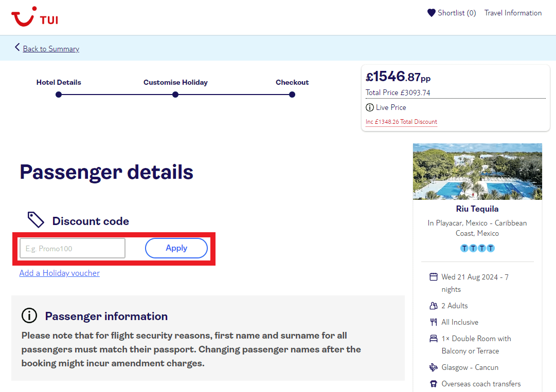Viewport: 556px width, 392px height.
Task: Click the Double Room bed icon
Action: (x=434, y=339)
